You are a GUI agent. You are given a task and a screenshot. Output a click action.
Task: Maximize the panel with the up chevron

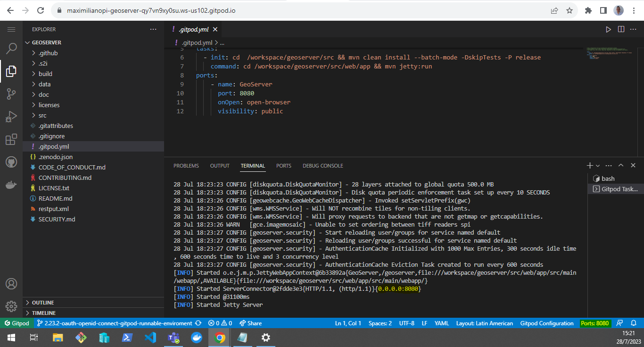(x=621, y=166)
